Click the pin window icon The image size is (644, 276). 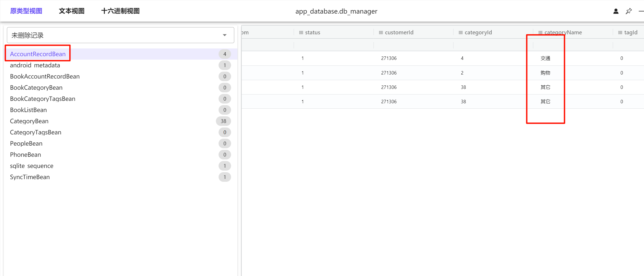tap(629, 11)
